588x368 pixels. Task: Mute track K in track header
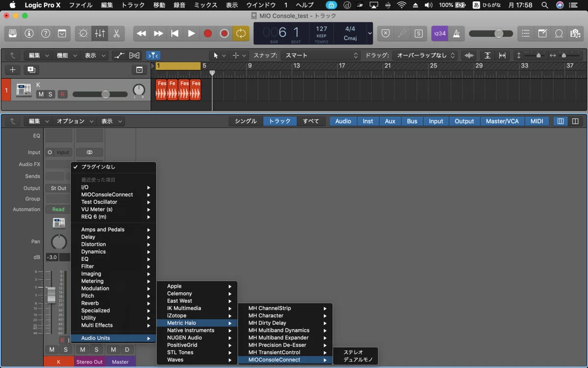(x=41, y=94)
